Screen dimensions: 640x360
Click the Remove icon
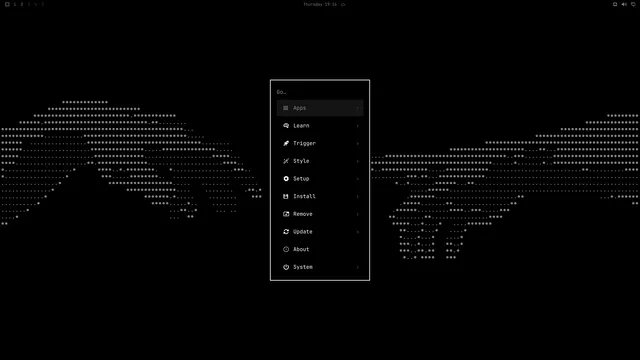click(286, 214)
